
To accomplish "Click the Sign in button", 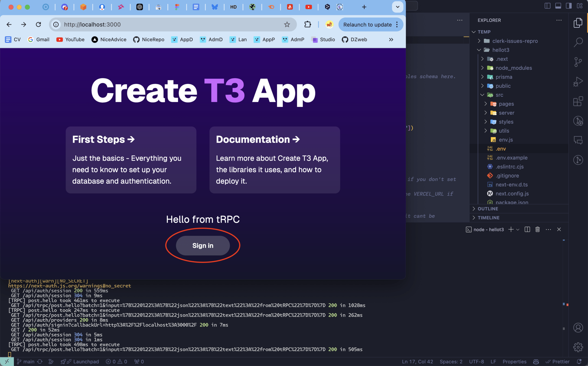I will [x=203, y=245].
